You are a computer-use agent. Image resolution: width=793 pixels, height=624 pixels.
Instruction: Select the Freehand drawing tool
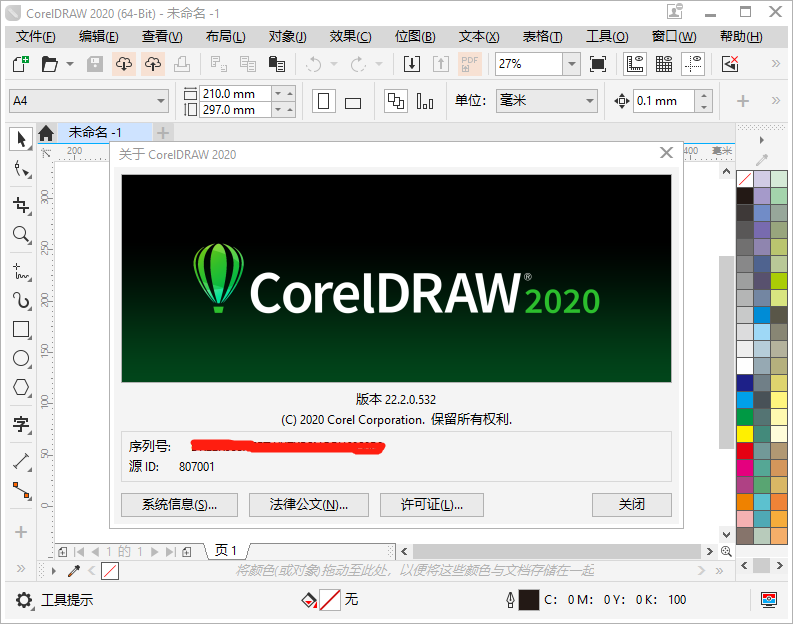21,272
